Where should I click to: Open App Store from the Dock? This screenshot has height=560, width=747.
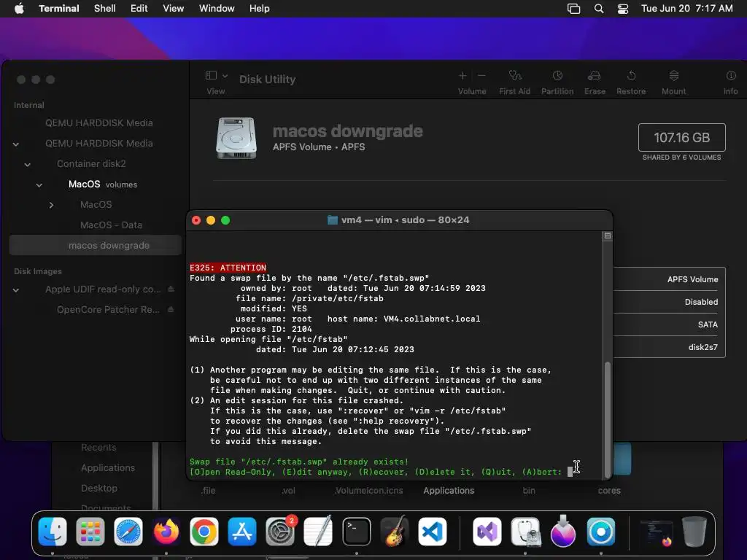[242, 532]
